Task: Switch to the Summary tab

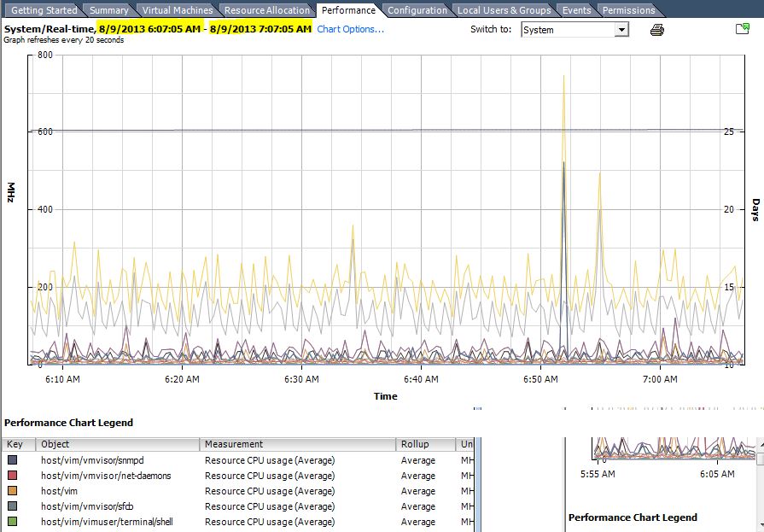Action: click(110, 10)
